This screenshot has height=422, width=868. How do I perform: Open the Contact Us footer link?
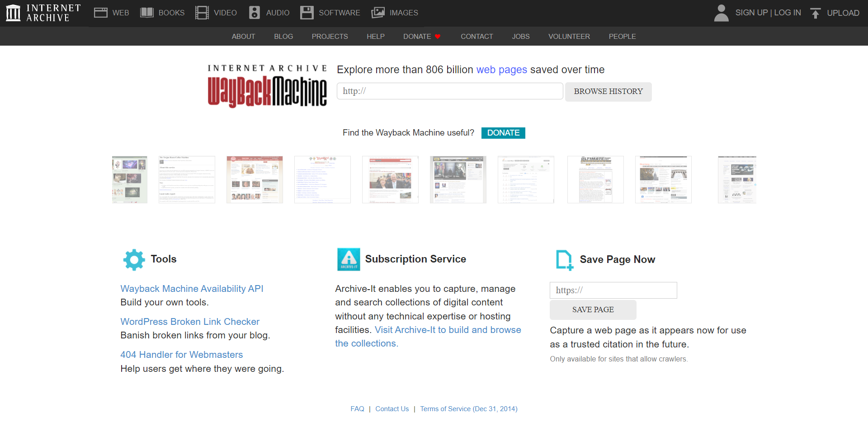click(392, 409)
